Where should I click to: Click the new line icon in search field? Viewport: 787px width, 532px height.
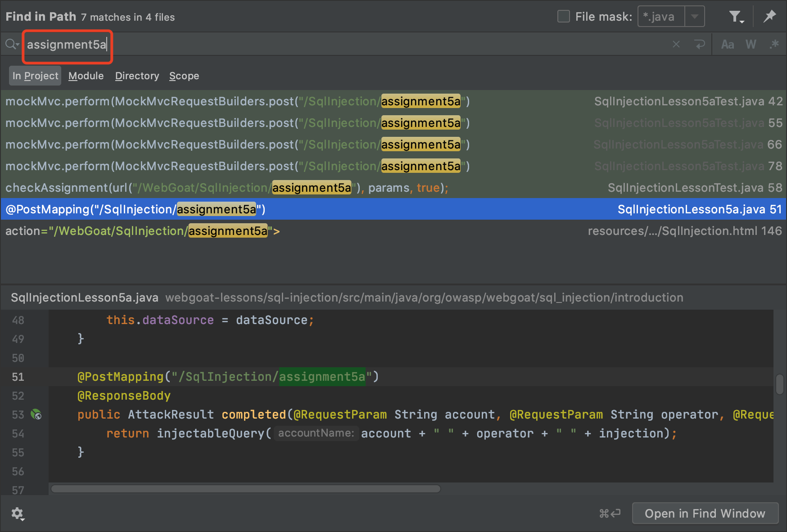coord(699,44)
